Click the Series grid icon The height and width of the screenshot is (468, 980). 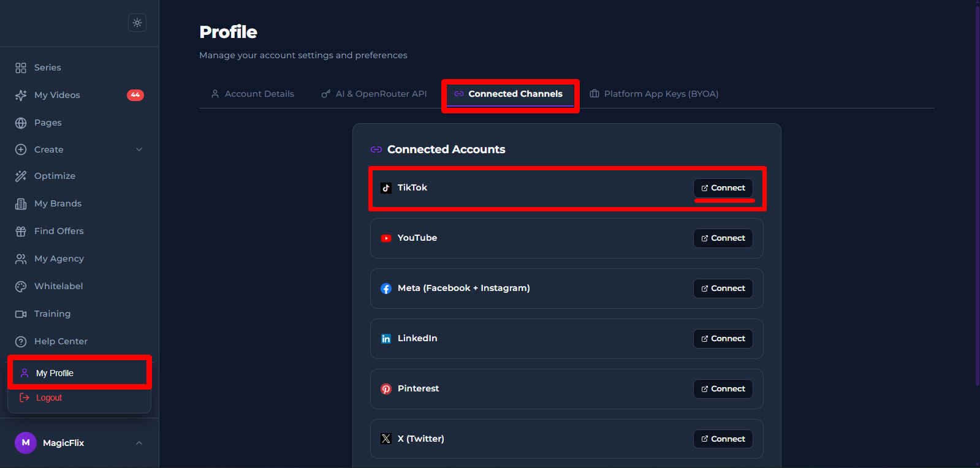[x=21, y=67]
